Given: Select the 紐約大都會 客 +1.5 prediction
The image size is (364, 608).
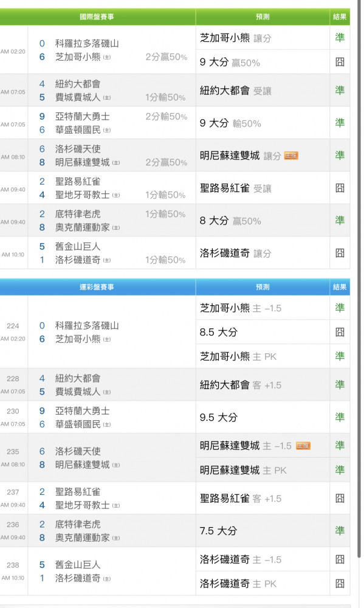Looking at the screenshot, I should tap(241, 385).
